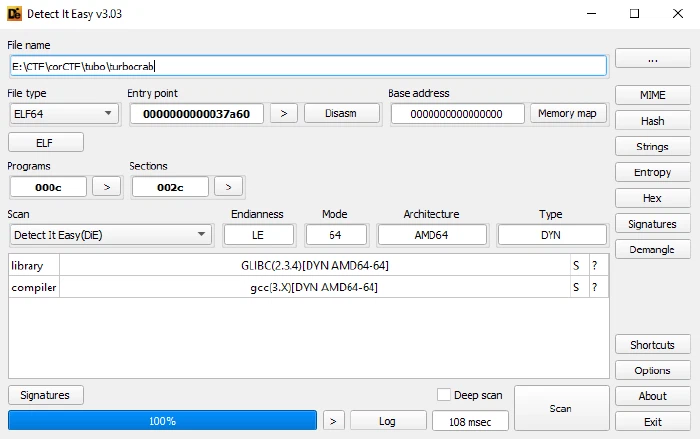Screen dimensions: 700x439
Task: Open the Demangle tool
Action: point(652,250)
